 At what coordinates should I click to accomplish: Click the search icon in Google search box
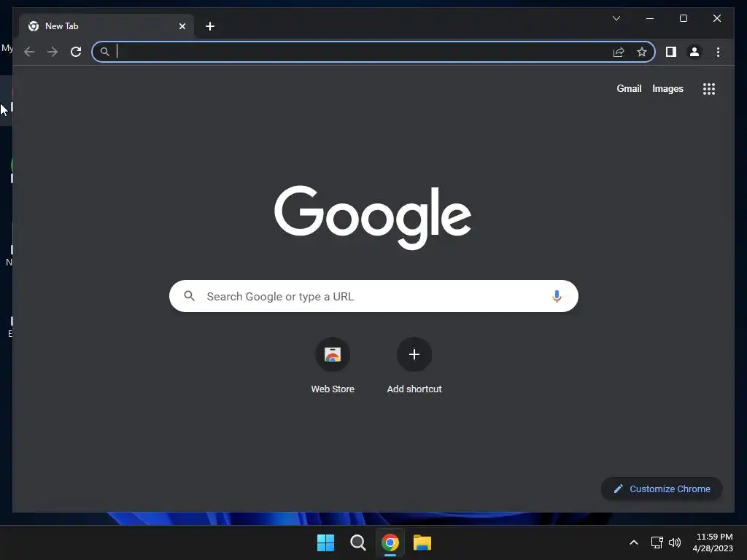[189, 296]
